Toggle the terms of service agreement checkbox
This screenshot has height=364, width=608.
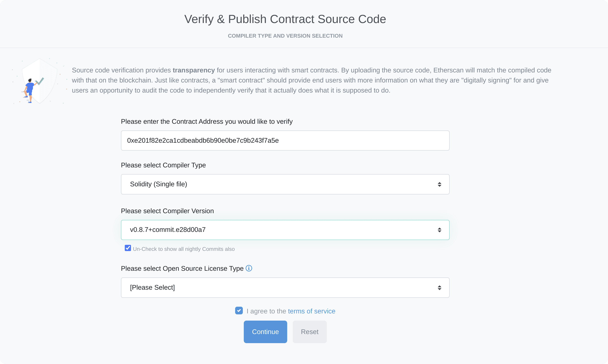pyautogui.click(x=239, y=311)
